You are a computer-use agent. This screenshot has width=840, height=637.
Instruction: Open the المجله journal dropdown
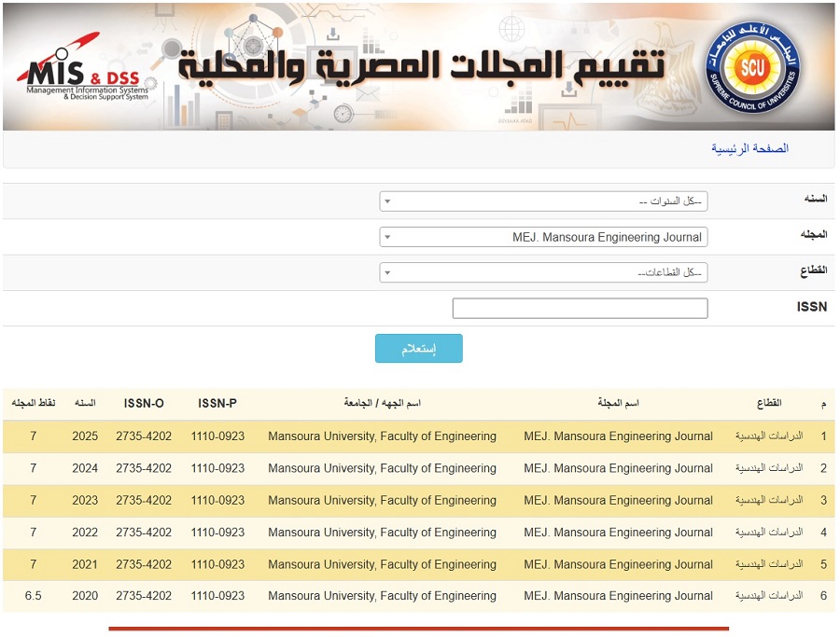click(x=543, y=237)
